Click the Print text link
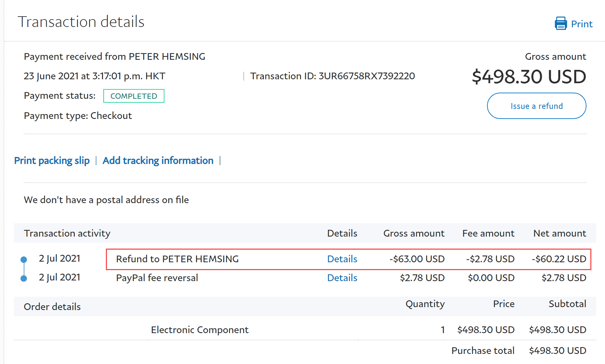The image size is (605, 364). coord(582,24)
